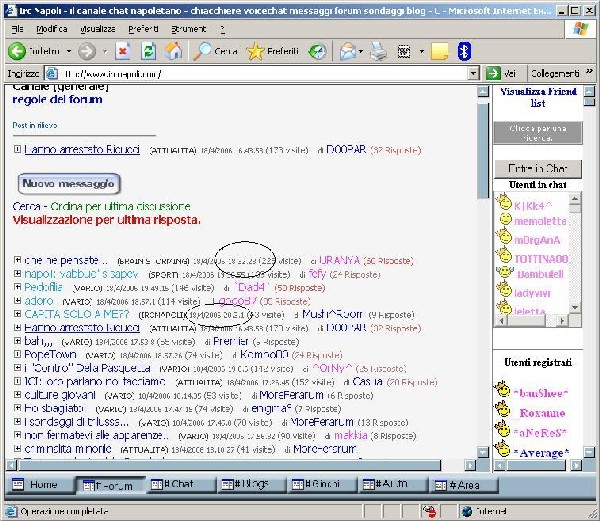Image resolution: width=600 pixels, height=521 pixels.
Task: Click the Print icon in toolbar
Action: 379,51
